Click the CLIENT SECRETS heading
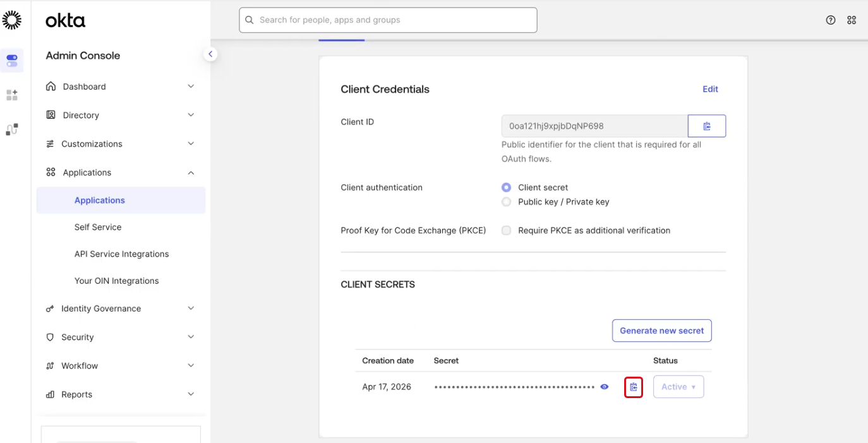The width and height of the screenshot is (868, 443). pos(378,284)
